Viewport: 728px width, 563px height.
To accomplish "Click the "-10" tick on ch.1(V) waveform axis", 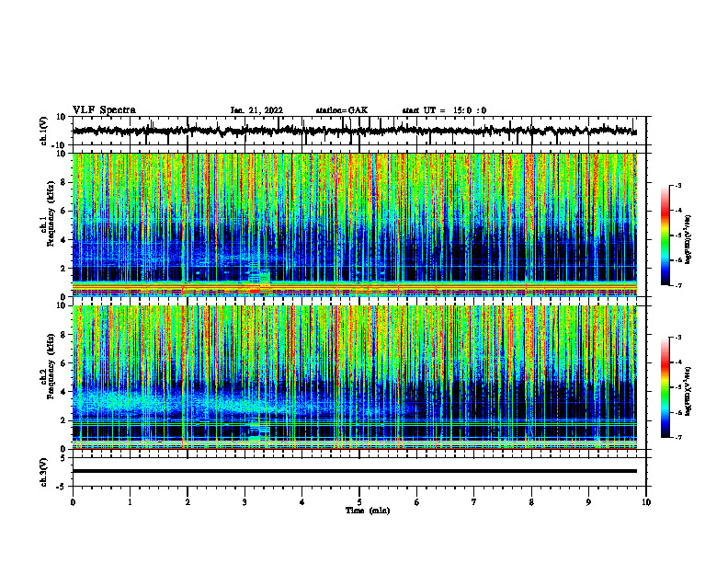I will pyautogui.click(x=59, y=145).
